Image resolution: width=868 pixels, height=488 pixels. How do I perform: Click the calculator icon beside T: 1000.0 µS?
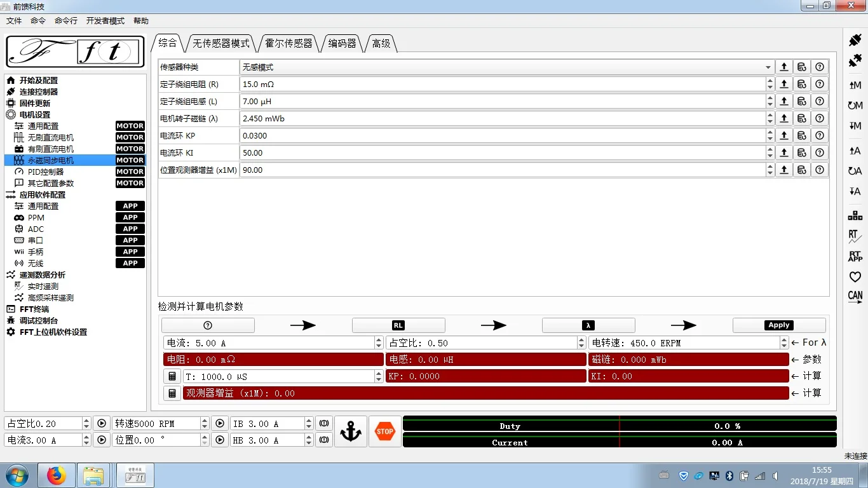pos(172,376)
